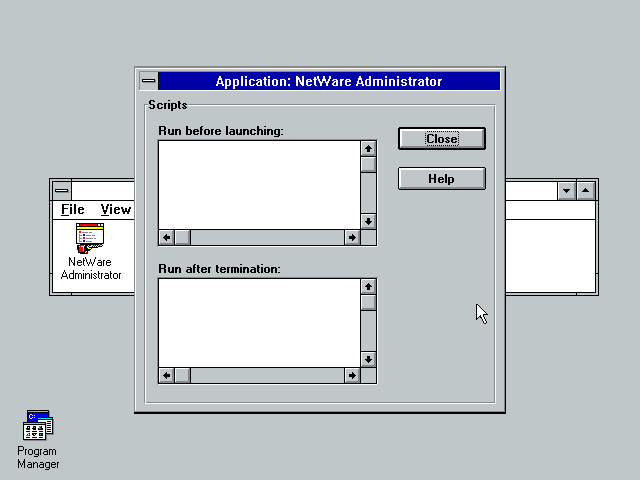
Task: Open Help for the Scripts dialog
Action: (442, 178)
